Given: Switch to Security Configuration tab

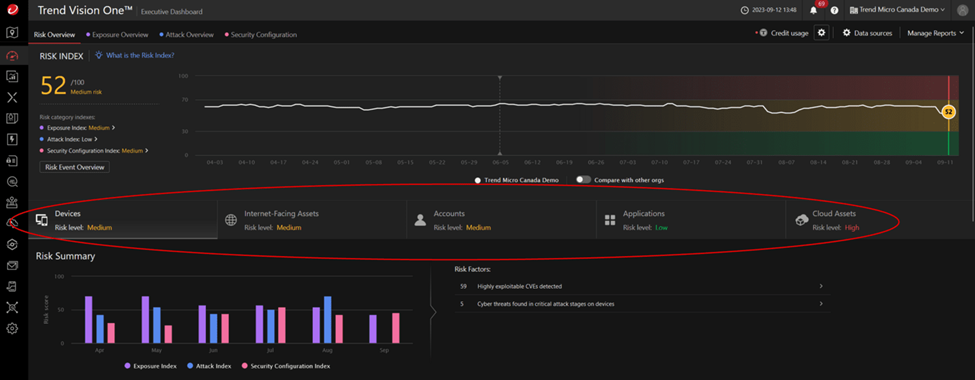Looking at the screenshot, I should tap(261, 35).
